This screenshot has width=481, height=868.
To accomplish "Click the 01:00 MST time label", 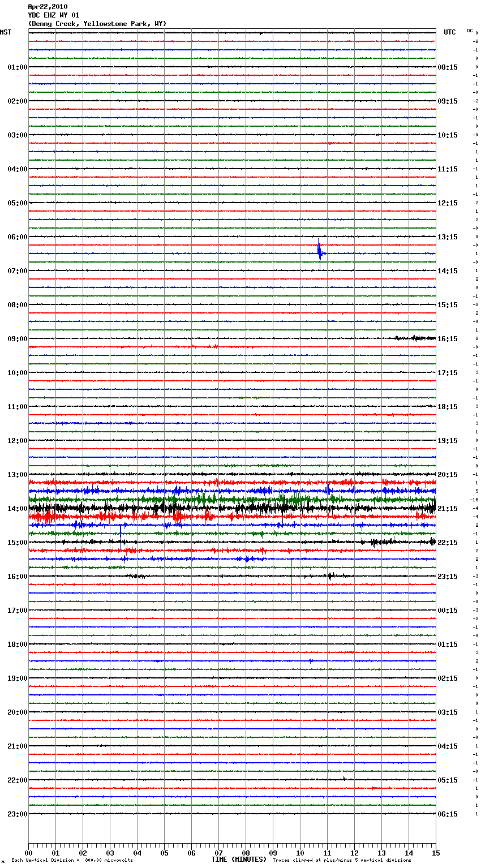I will [17, 67].
